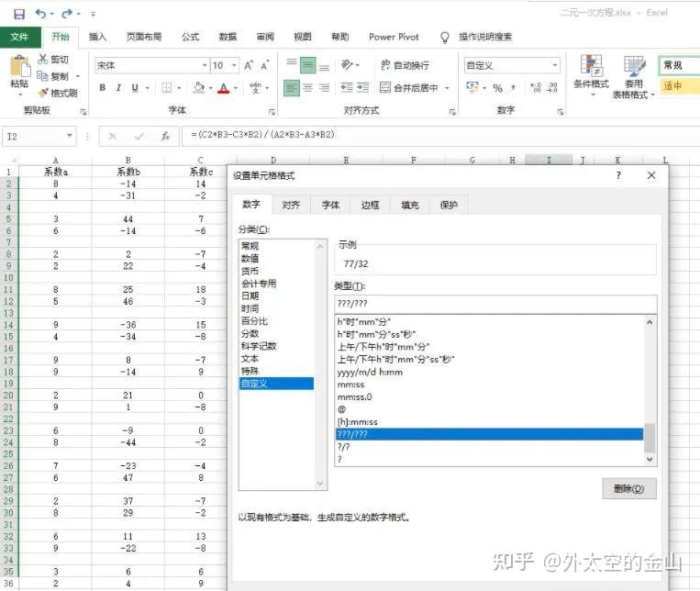700x591 pixels.
Task: Switch to the 公式 ribbon tab
Action: (x=190, y=37)
